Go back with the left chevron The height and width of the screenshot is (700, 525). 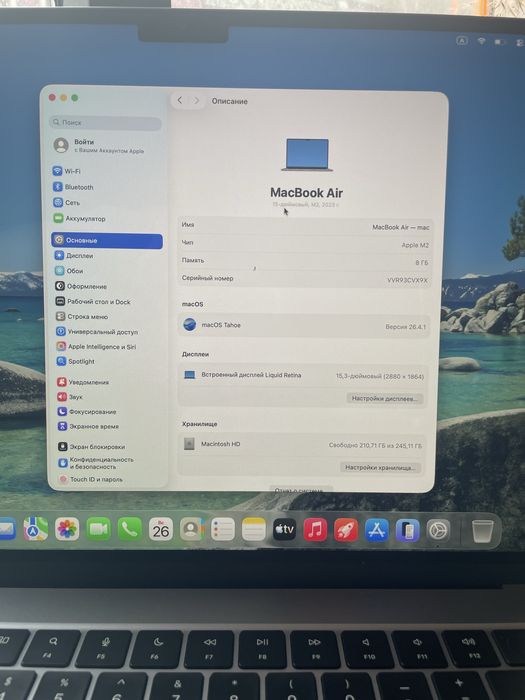179,100
